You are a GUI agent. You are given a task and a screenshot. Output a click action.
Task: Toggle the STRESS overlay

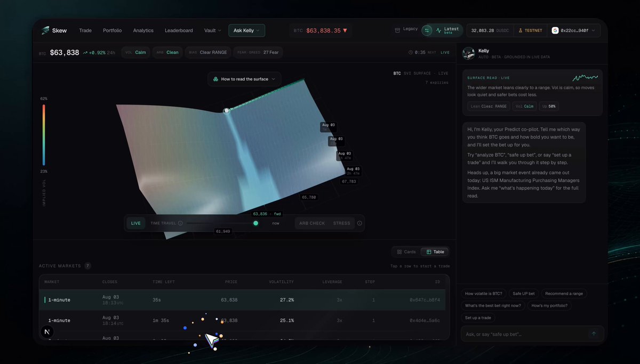point(342,223)
